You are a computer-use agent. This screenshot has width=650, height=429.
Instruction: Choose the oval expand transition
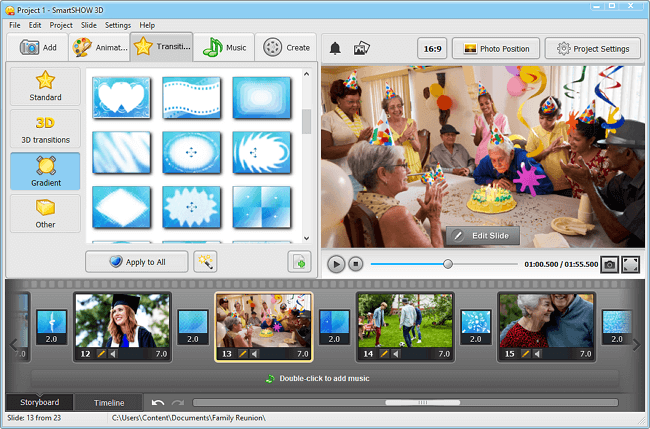(191, 152)
